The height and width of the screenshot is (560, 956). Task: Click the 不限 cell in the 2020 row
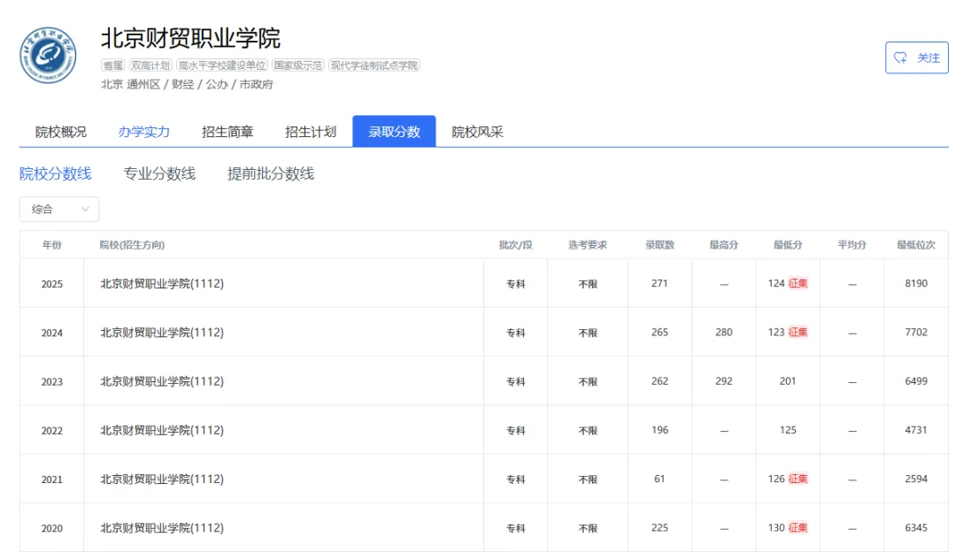588,528
